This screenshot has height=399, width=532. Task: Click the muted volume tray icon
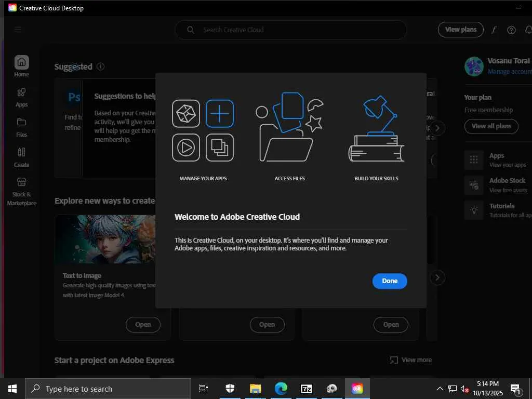click(464, 389)
